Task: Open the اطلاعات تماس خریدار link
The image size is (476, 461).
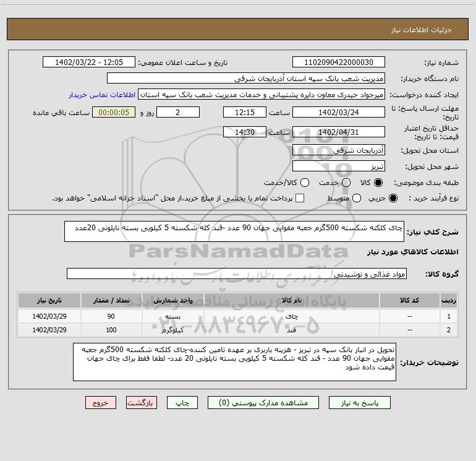Action: [102, 95]
